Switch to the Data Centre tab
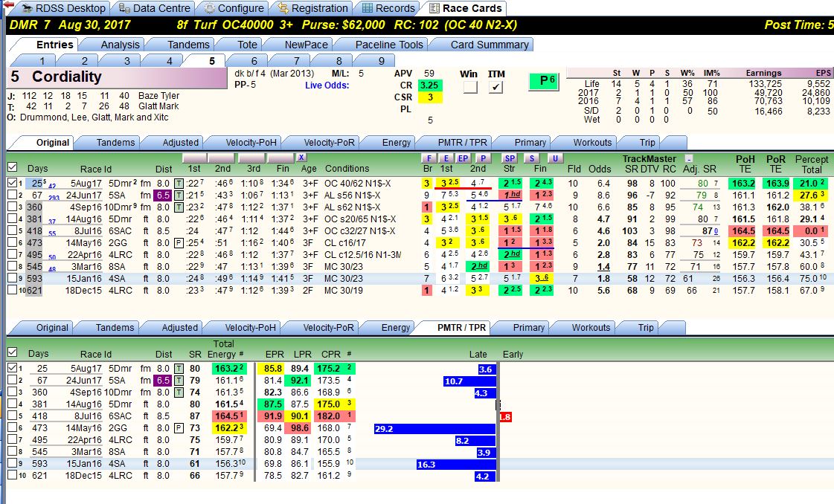 pyautogui.click(x=154, y=8)
